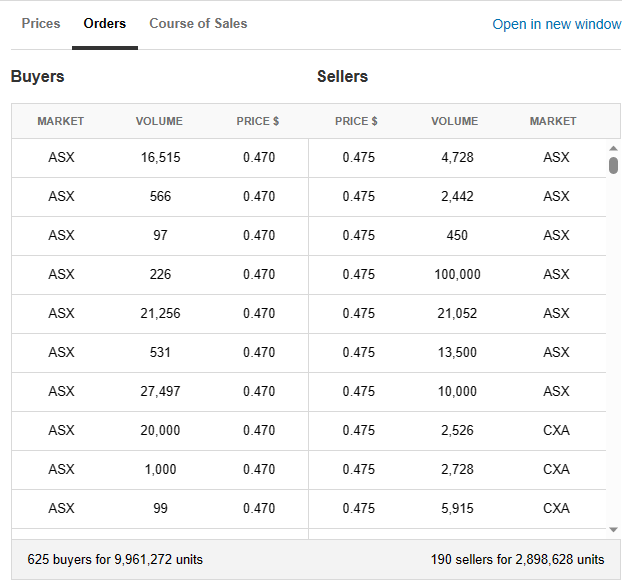
Task: Click the vertical scrollbar thumb
Action: (x=613, y=165)
